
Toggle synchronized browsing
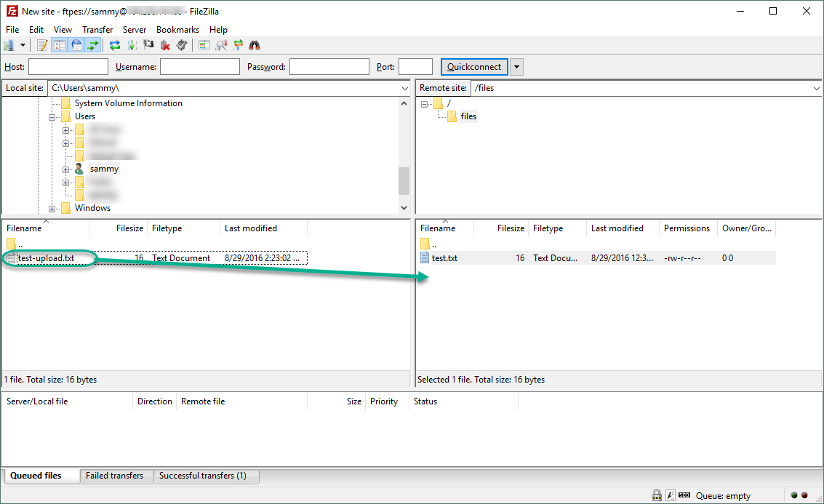tap(238, 45)
